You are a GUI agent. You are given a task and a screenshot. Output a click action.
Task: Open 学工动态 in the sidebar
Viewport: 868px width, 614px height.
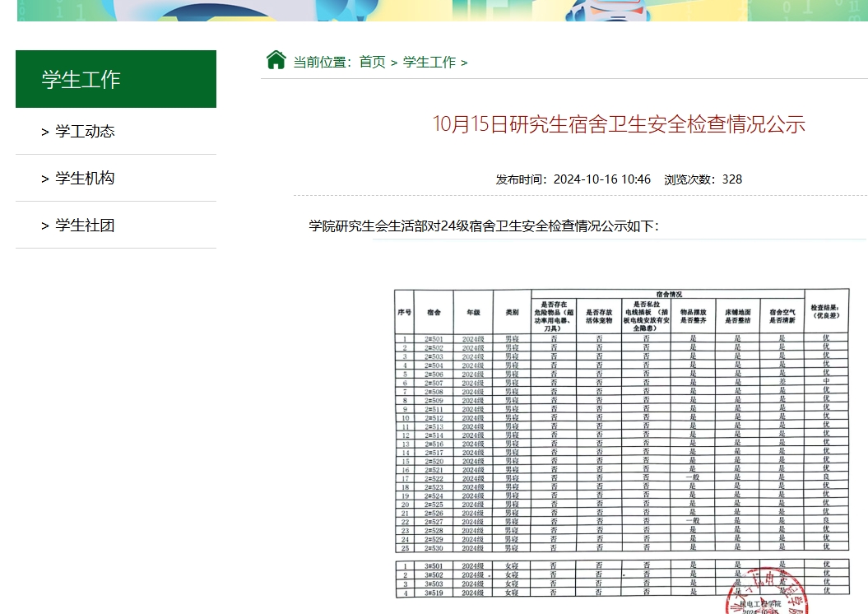pos(85,132)
